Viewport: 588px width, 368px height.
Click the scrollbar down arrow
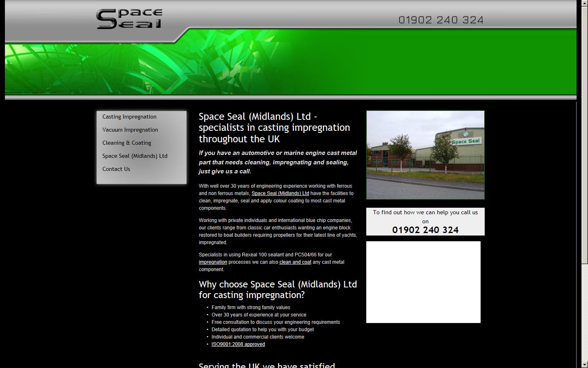(584, 364)
